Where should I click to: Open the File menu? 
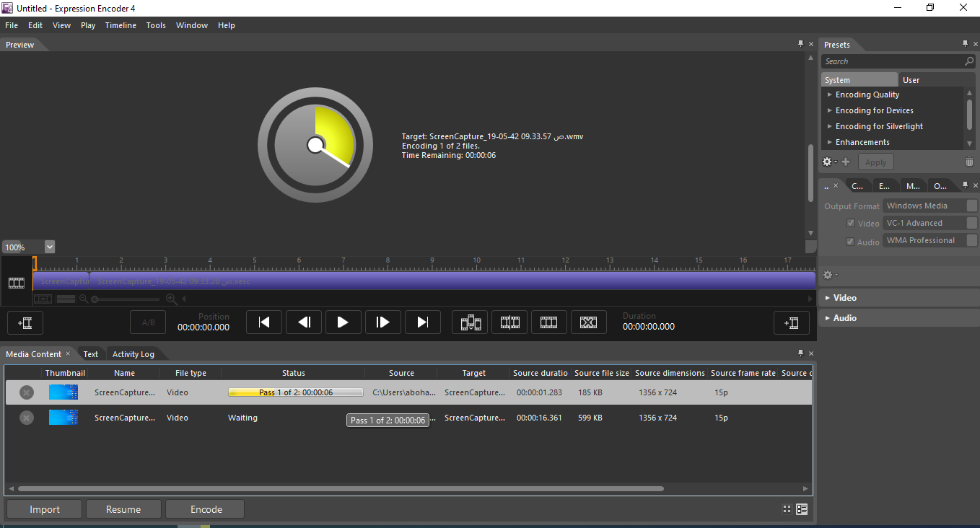tap(12, 25)
